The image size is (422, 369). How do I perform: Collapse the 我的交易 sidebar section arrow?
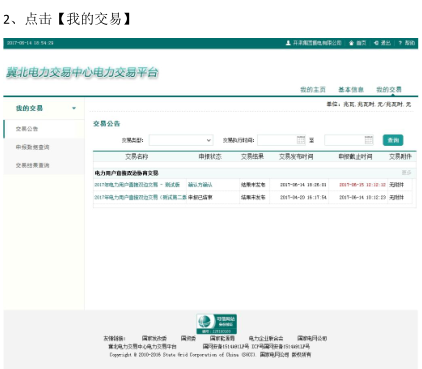click(74, 108)
